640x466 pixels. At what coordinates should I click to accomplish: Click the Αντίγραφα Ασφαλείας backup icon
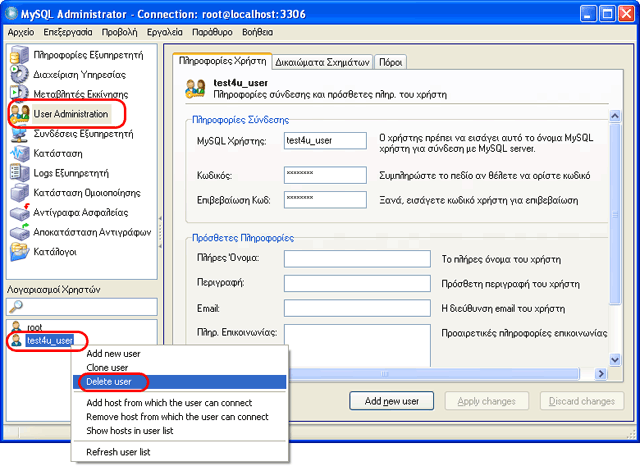click(x=19, y=212)
